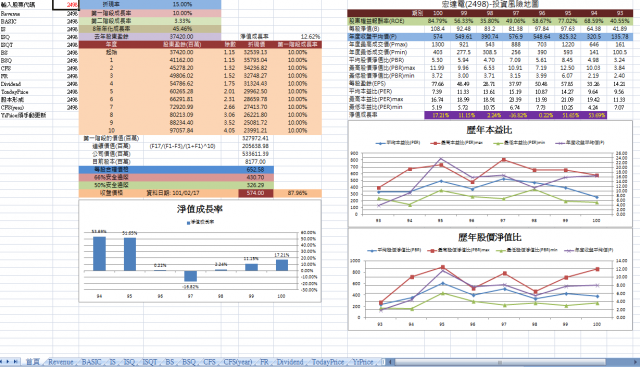
Task: Select the 宏達電(2498)-投資風險地圖 title
Action: (x=490, y=4)
